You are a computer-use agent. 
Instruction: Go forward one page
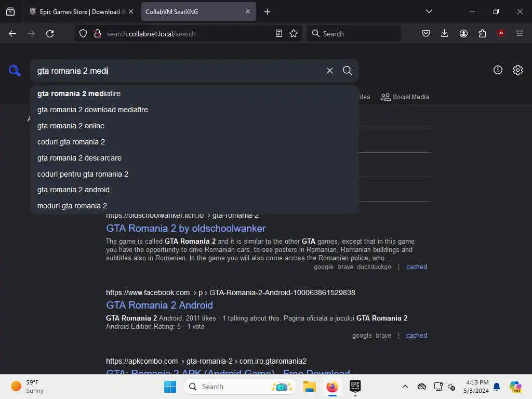(31, 34)
